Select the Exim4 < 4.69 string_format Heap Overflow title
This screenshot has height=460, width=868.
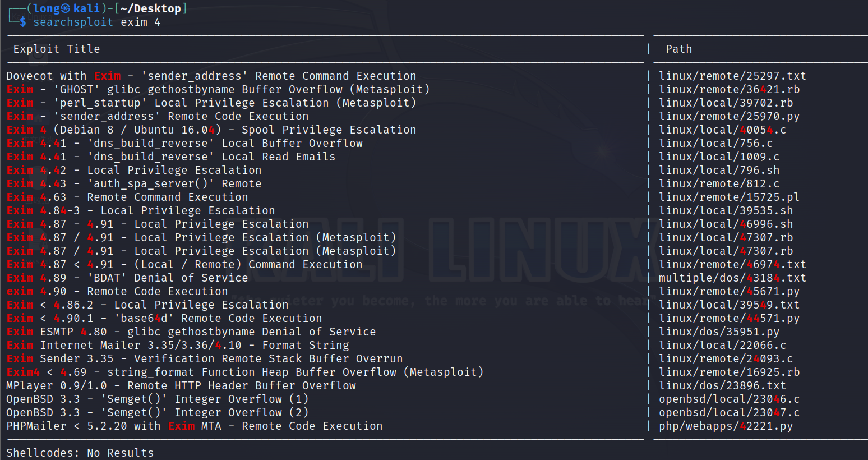(x=245, y=372)
